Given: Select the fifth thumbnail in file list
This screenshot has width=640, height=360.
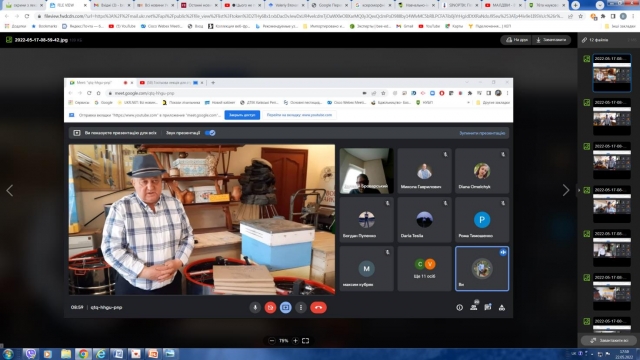Looking at the screenshot, I should point(611,247).
